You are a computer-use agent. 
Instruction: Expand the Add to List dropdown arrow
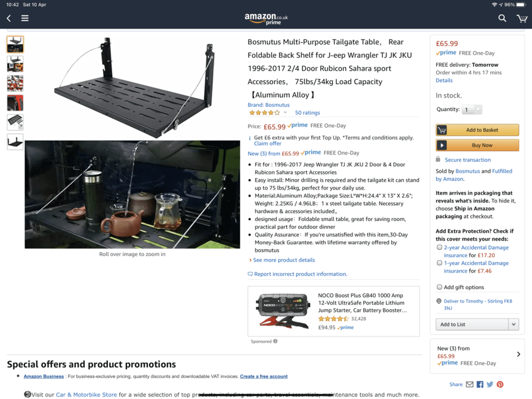(514, 324)
